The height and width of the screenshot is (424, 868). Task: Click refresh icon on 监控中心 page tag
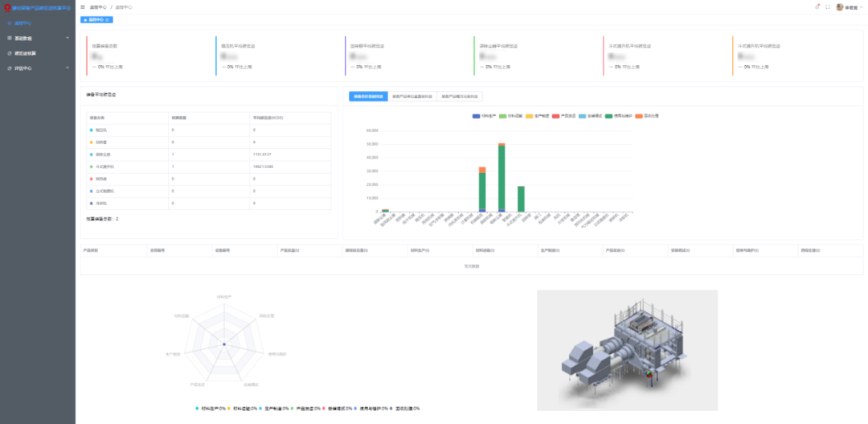click(x=108, y=19)
